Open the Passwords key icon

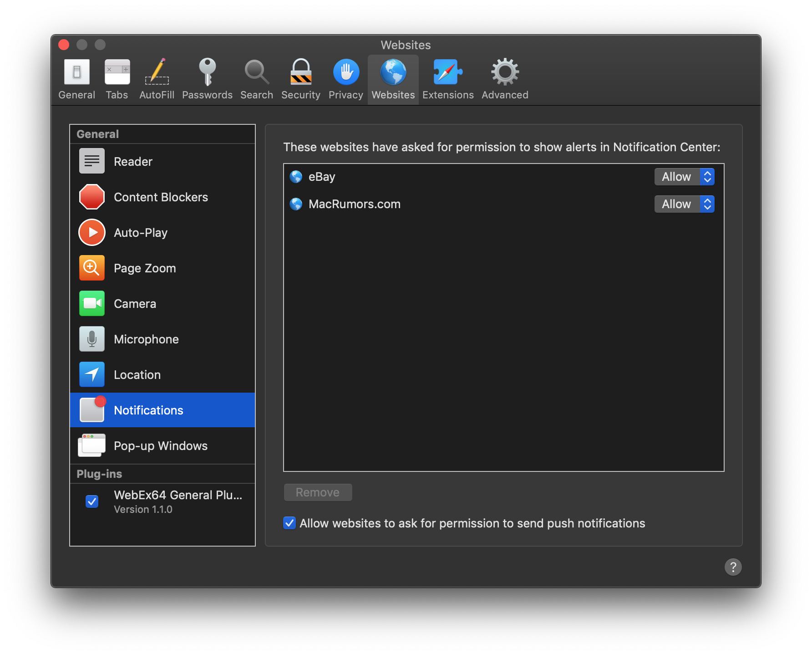click(x=208, y=72)
